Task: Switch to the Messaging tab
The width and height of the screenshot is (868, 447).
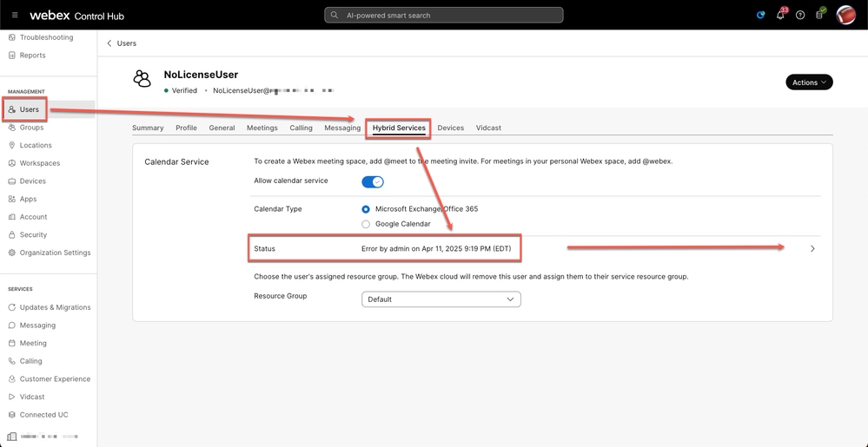Action: [x=342, y=128]
